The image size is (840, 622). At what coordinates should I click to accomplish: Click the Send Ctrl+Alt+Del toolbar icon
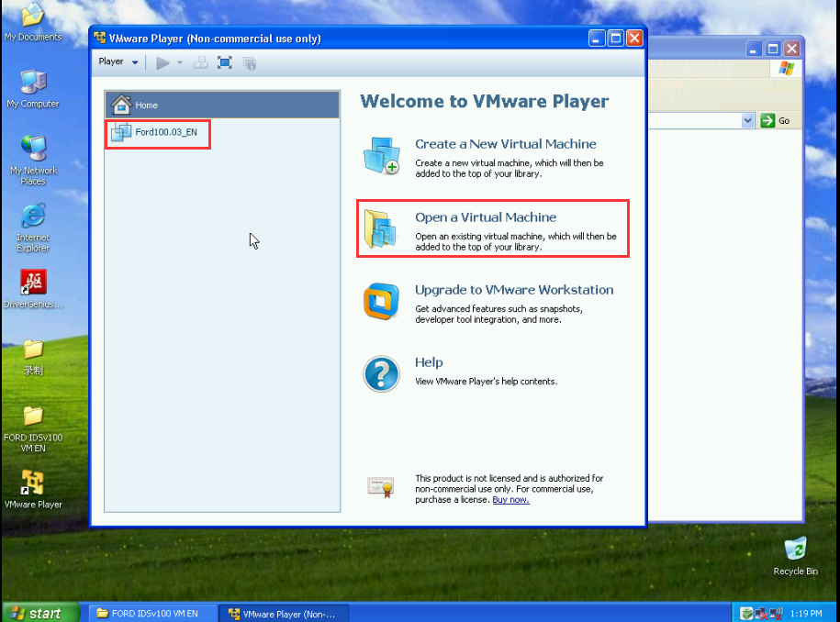point(200,63)
